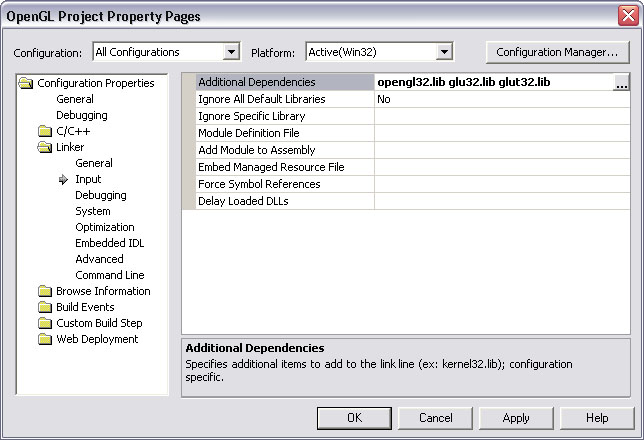
Task: Click the Browse Information folder icon
Action: click(x=45, y=292)
